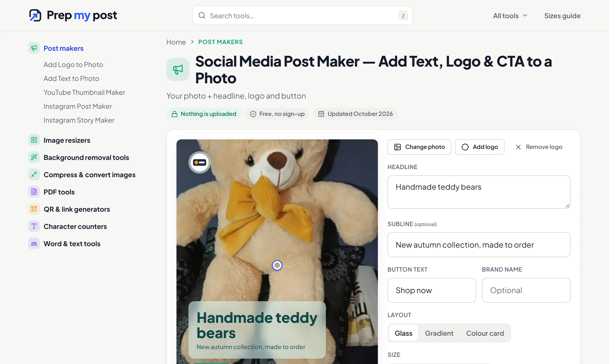
Task: Click the Image resizers grid icon
Action: point(34,140)
